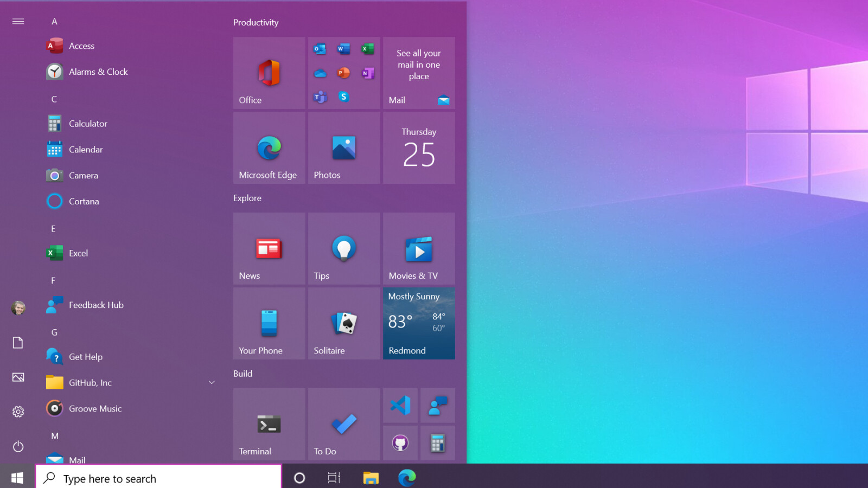Launch the Visual Studio Code small tile
Screen dimensions: 868x488
tap(400, 406)
